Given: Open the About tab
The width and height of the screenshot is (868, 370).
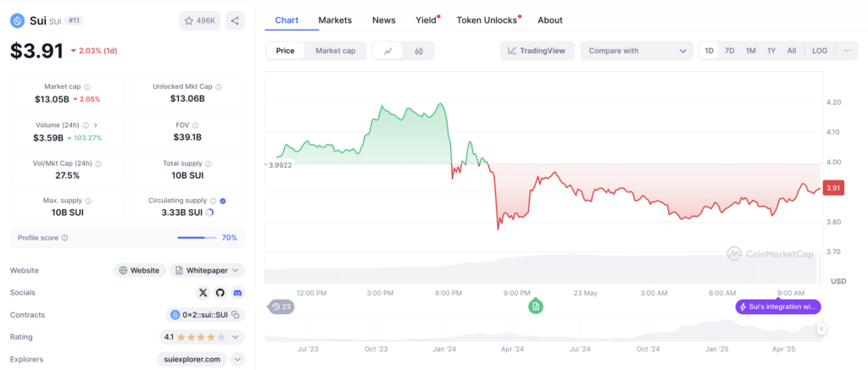Looking at the screenshot, I should pyautogui.click(x=549, y=20).
